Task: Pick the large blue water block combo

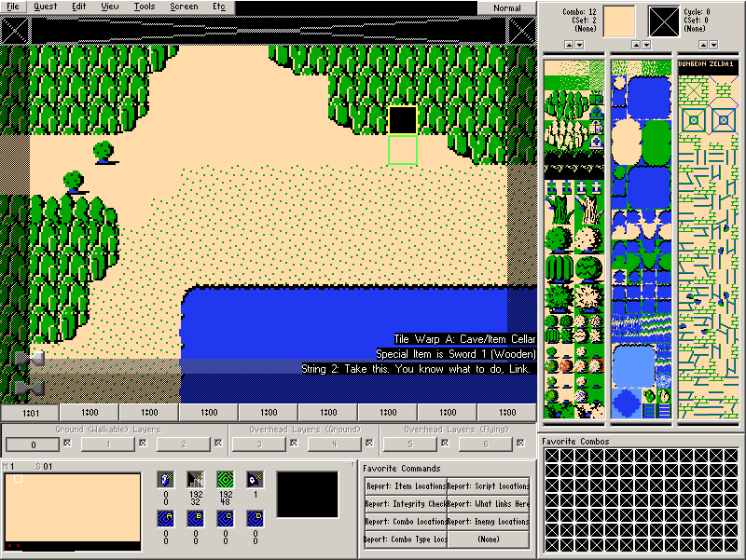Action: [x=649, y=98]
